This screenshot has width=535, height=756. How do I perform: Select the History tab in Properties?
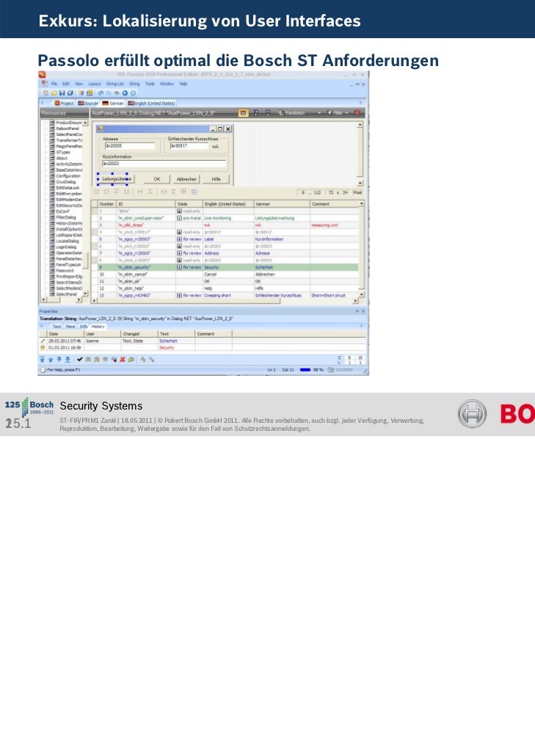point(98,327)
